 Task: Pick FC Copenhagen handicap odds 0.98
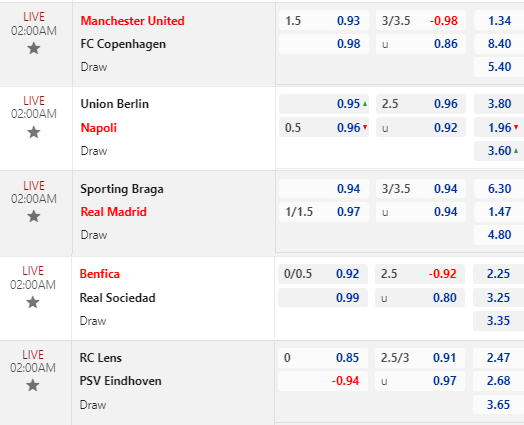coord(324,44)
